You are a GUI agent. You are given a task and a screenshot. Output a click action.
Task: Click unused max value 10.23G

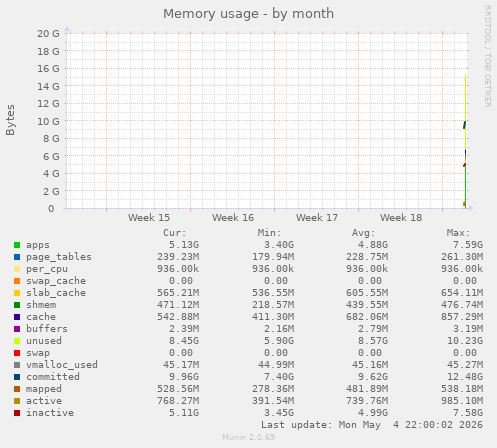465,341
